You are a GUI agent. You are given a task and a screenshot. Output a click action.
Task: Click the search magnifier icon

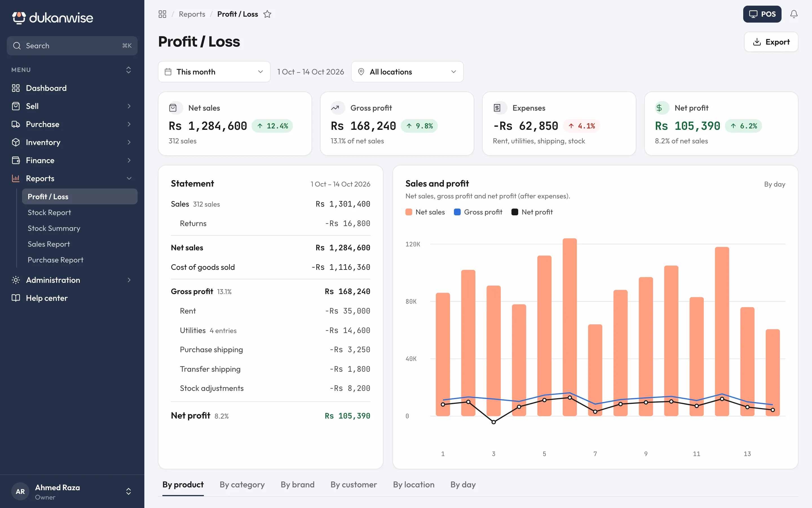click(17, 46)
